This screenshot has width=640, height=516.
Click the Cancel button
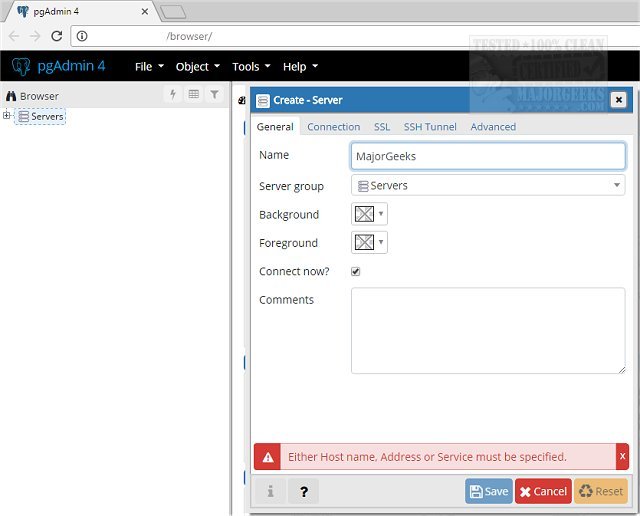[x=543, y=491]
